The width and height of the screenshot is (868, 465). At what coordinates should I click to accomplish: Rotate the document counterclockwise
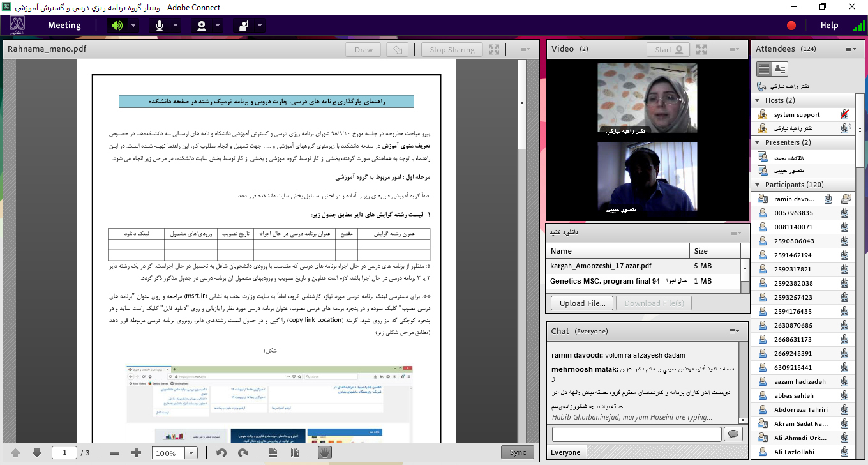coord(221,453)
